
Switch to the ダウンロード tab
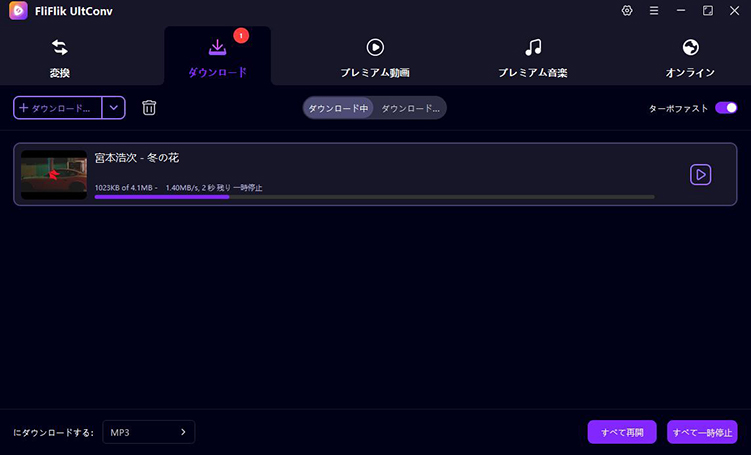pos(217,58)
